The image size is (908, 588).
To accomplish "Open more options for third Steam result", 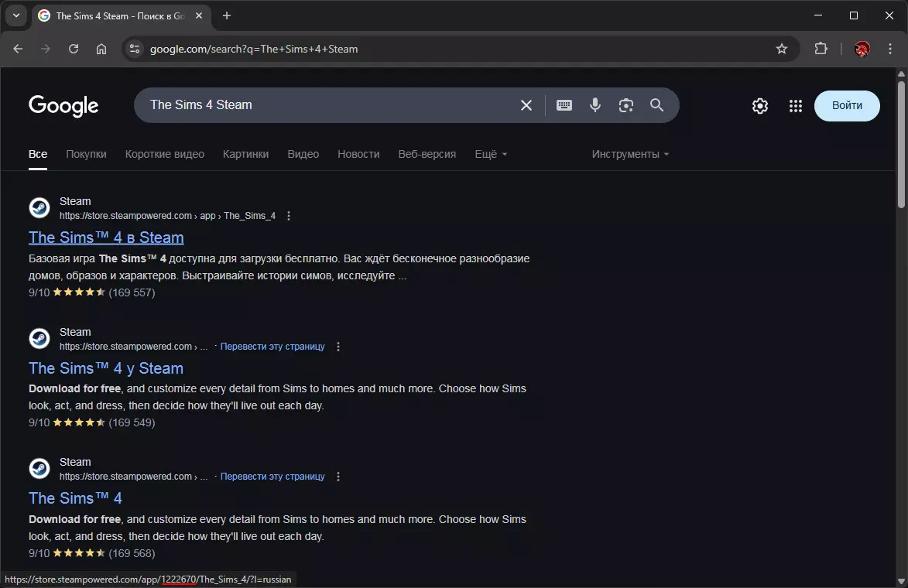I will [338, 477].
